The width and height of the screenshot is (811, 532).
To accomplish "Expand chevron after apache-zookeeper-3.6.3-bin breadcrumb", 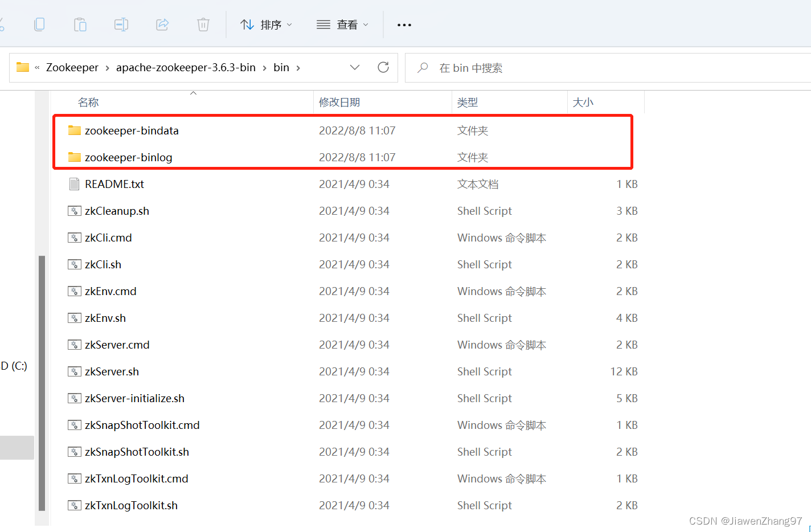I will coord(264,68).
